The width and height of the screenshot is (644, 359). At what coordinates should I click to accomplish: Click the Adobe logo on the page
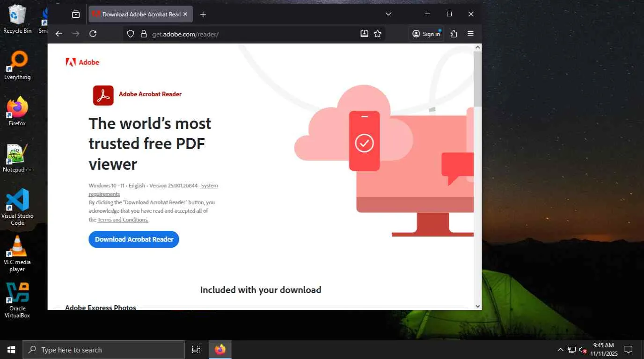tap(82, 62)
